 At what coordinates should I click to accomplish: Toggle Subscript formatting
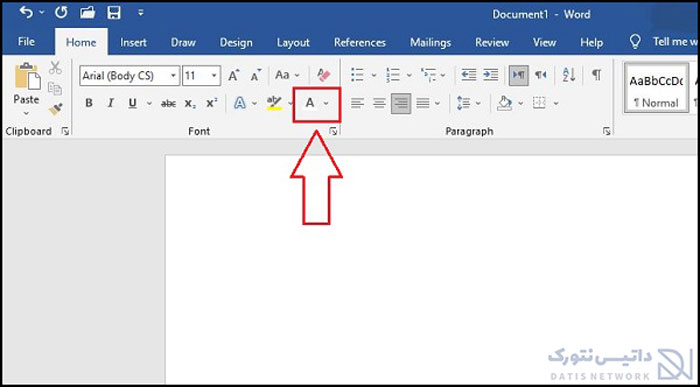pyautogui.click(x=190, y=104)
